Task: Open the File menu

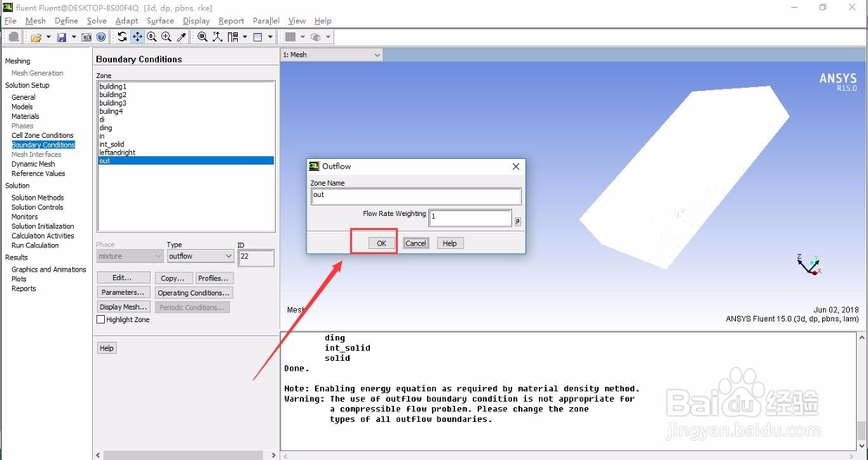Action: coord(10,21)
